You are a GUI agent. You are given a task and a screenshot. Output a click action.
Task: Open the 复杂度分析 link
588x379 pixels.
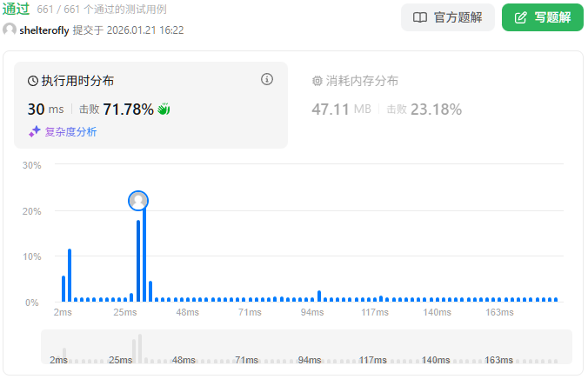[70, 131]
